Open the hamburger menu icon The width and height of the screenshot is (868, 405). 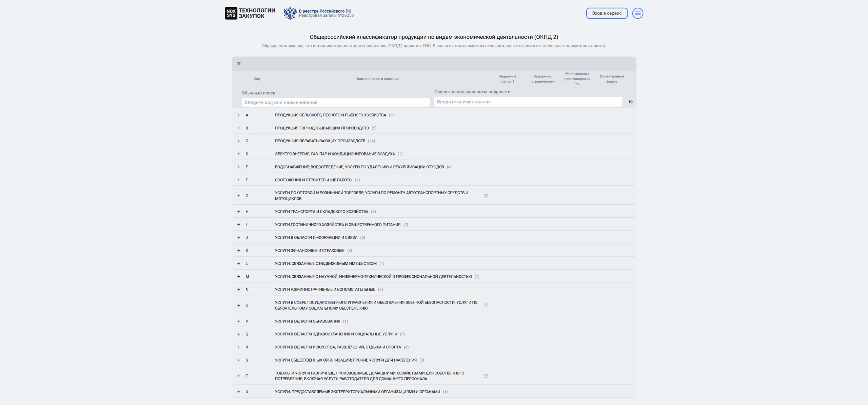[637, 13]
